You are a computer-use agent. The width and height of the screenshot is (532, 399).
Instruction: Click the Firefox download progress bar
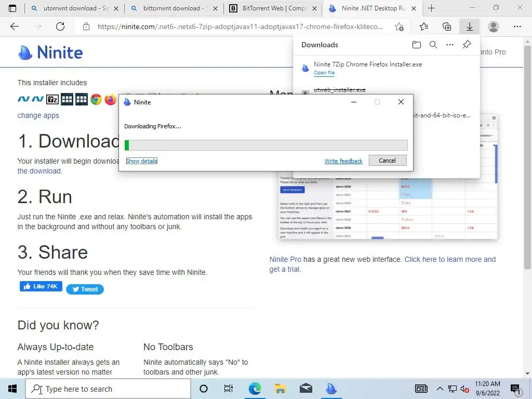(x=266, y=145)
